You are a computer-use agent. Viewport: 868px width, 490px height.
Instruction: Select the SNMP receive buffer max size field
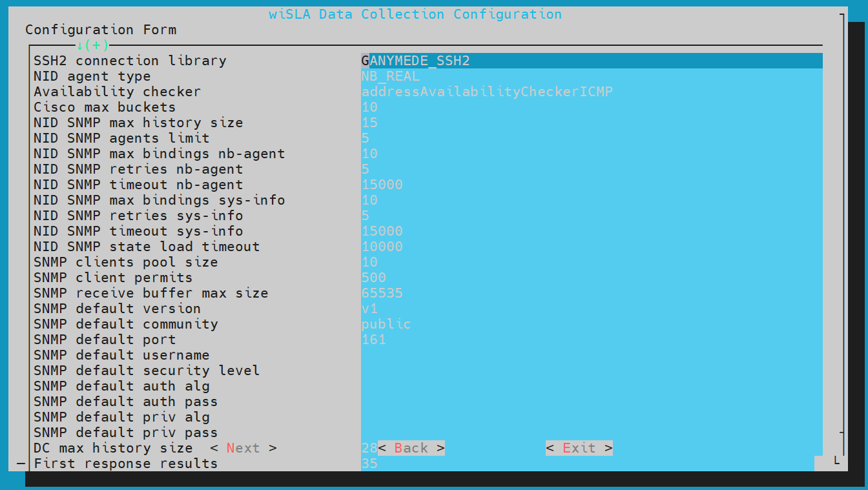click(x=591, y=293)
